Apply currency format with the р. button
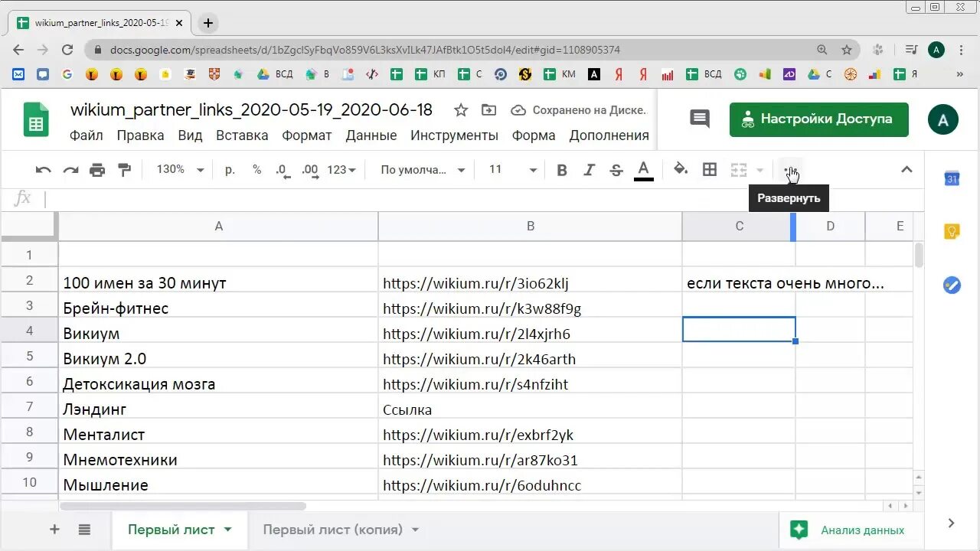 tap(230, 170)
